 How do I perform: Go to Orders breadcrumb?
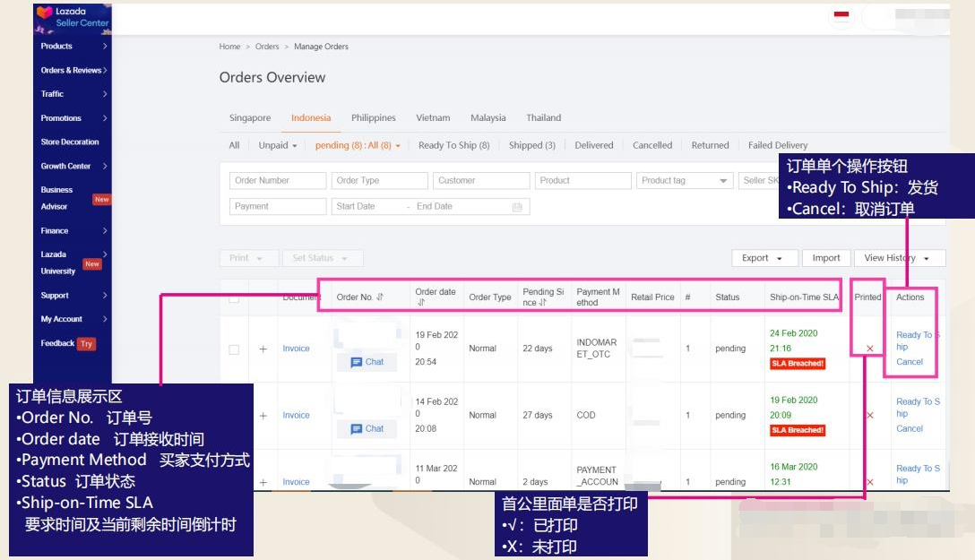(x=267, y=47)
